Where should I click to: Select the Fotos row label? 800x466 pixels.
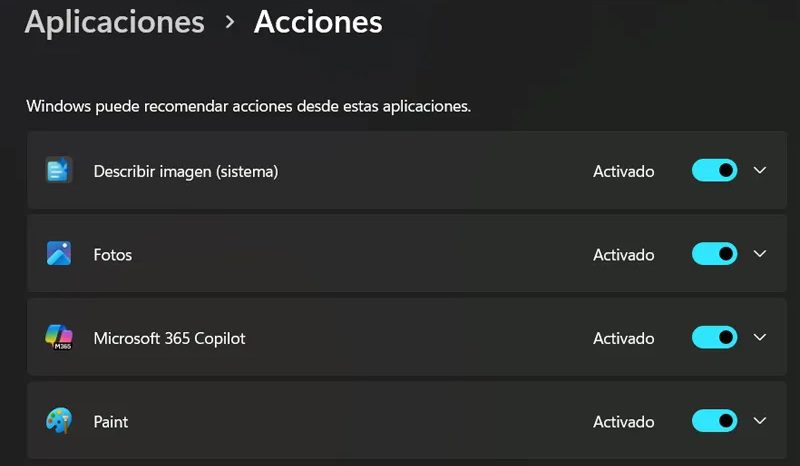tap(113, 255)
